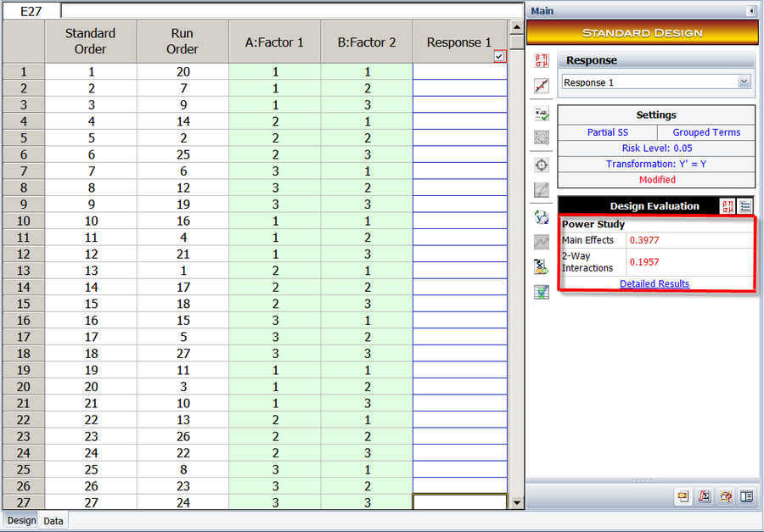Open the Response 1 dropdown list
Image resolution: width=764 pixels, height=532 pixels.
pyautogui.click(x=744, y=82)
